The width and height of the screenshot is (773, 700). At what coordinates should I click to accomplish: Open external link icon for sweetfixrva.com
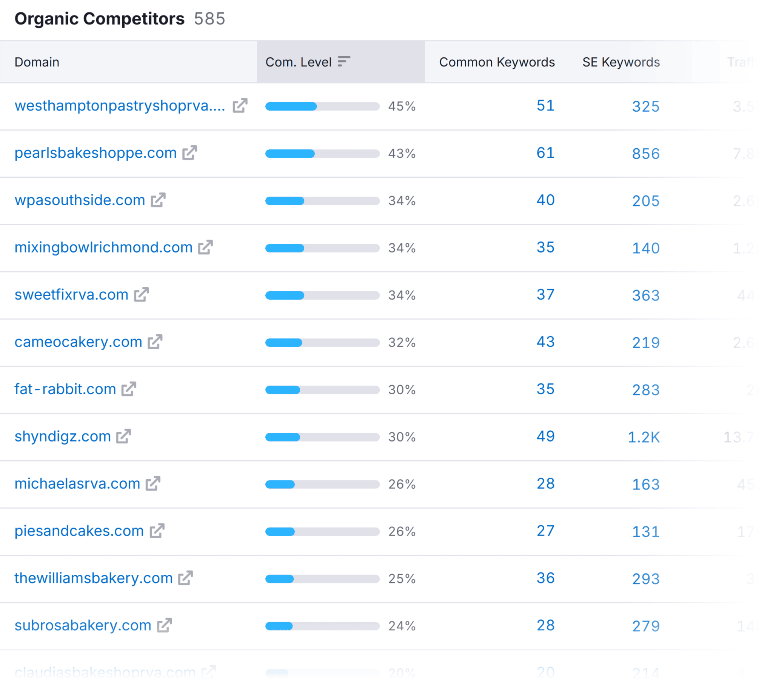[141, 294]
